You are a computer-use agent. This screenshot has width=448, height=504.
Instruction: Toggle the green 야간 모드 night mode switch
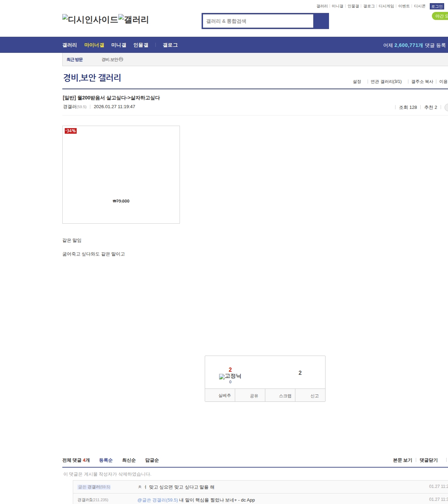pyautogui.click(x=440, y=16)
